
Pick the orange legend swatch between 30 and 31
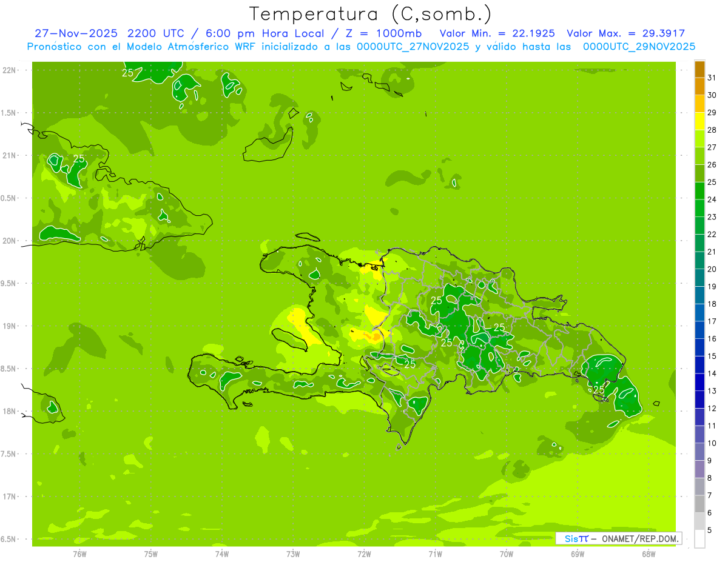click(x=699, y=87)
